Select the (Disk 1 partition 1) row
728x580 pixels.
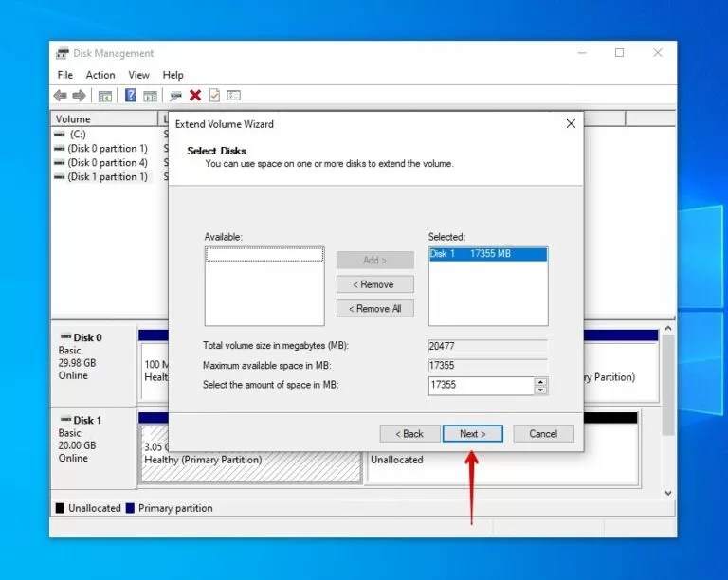click(105, 177)
